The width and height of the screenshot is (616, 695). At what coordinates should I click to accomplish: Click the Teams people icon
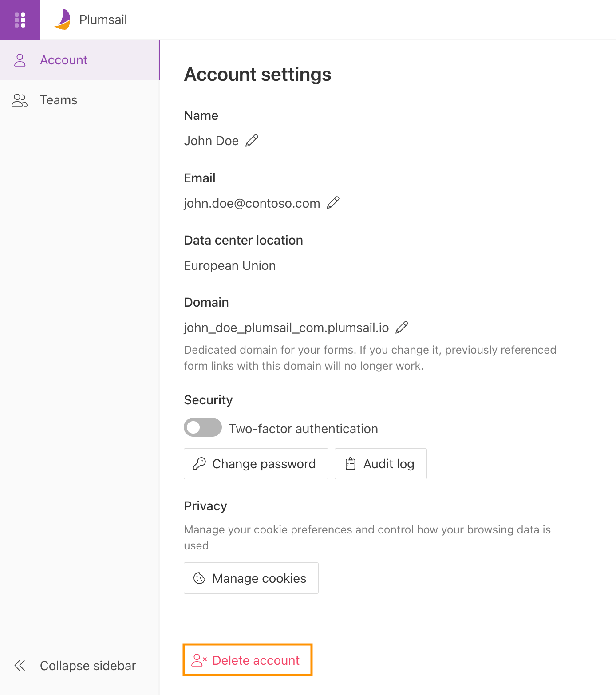tap(20, 100)
